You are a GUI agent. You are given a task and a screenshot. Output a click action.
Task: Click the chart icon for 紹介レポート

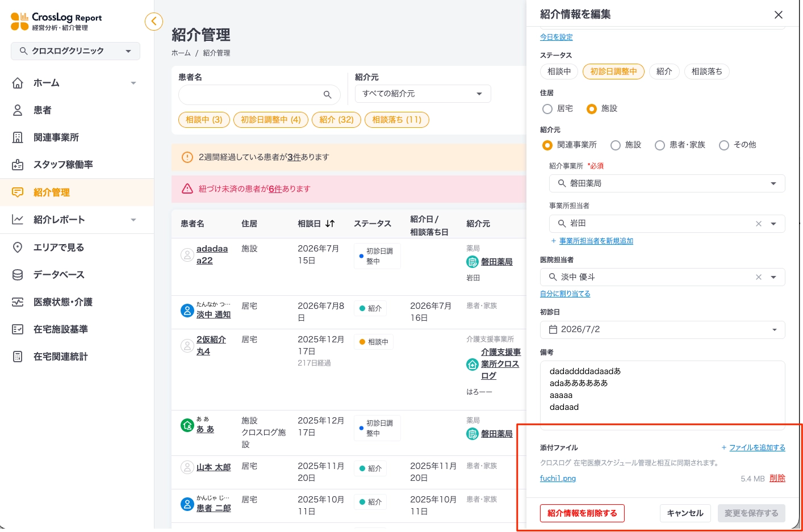(x=18, y=220)
